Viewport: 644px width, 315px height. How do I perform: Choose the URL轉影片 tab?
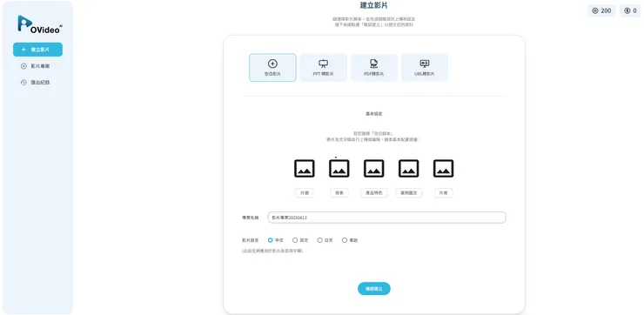(x=425, y=68)
